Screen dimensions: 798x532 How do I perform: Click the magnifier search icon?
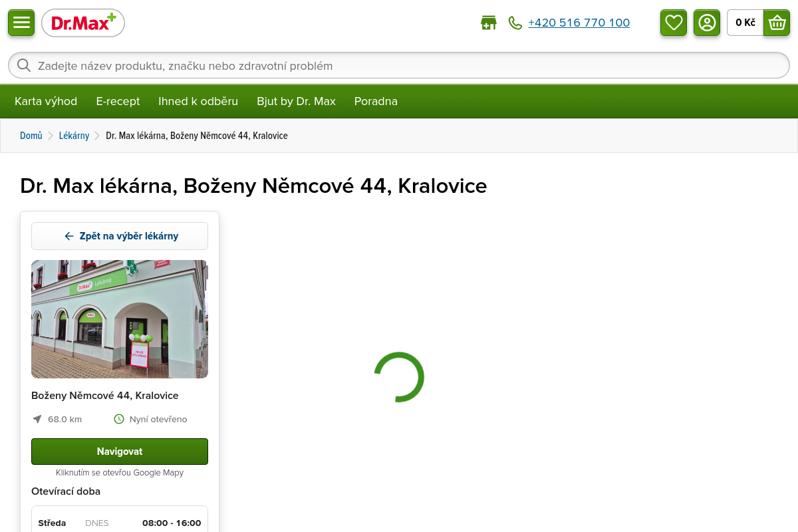click(x=24, y=65)
